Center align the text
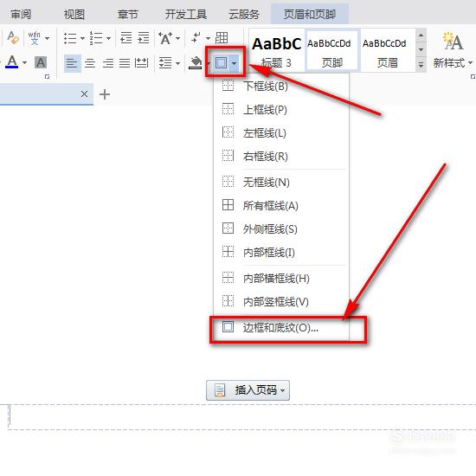This screenshot has height=476, width=476. pyautogui.click(x=90, y=63)
